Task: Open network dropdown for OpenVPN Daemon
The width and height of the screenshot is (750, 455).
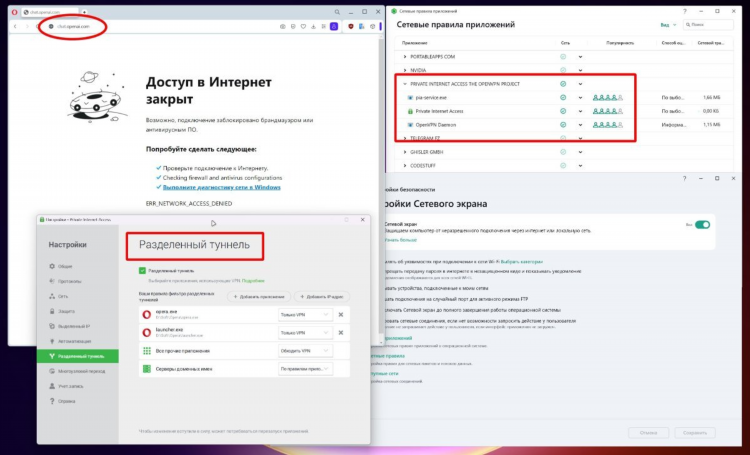Action: [580, 125]
